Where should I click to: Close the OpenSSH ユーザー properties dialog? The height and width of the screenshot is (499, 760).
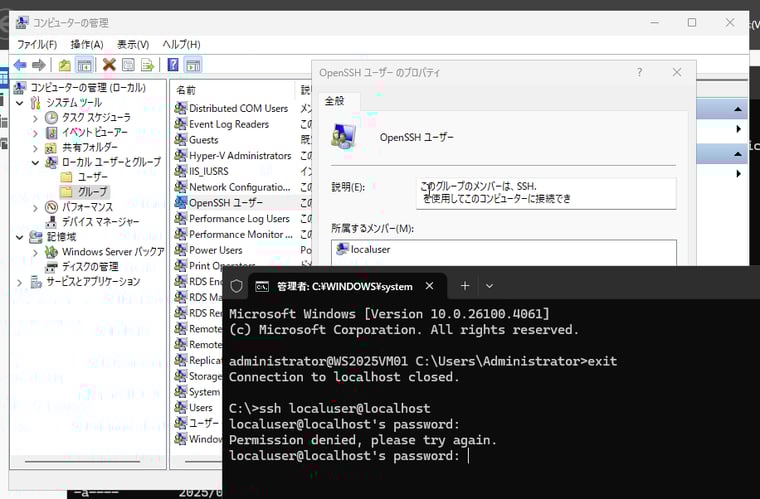coord(677,73)
